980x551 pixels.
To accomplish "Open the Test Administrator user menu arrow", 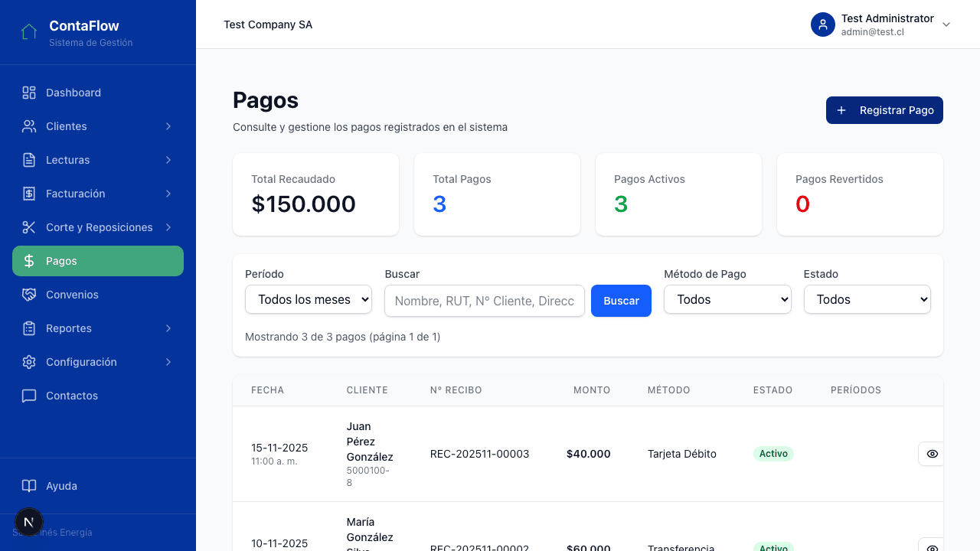I will (x=946, y=24).
